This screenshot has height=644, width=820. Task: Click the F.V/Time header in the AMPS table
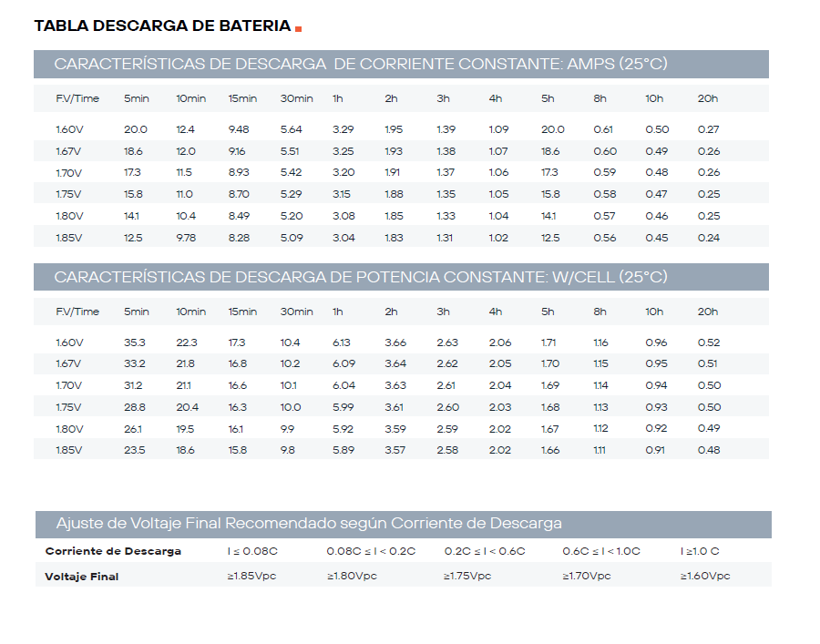77,98
